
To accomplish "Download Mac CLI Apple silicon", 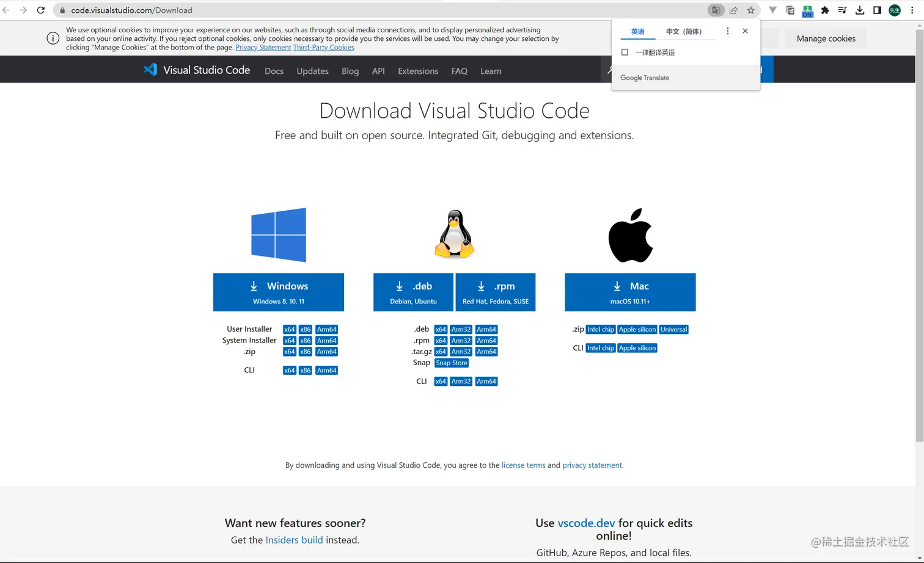I will (x=637, y=348).
